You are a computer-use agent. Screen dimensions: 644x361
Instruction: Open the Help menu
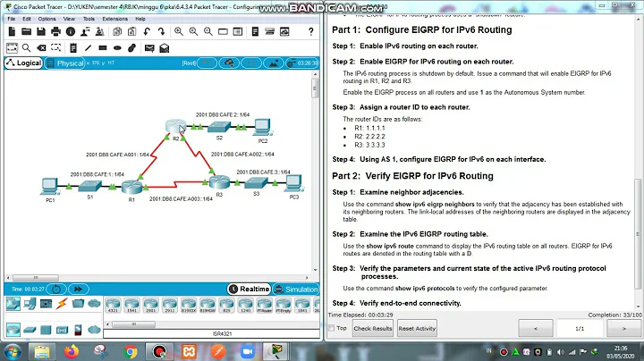(140, 19)
